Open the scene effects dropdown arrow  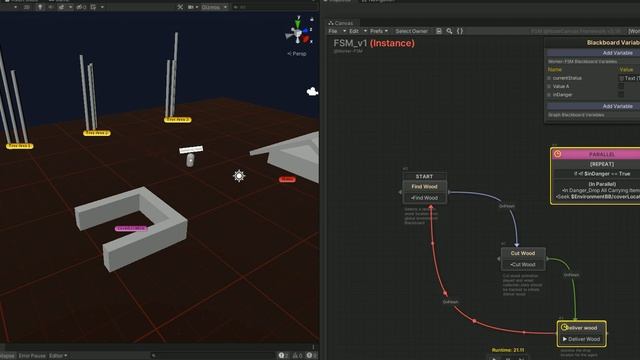[x=70, y=7]
